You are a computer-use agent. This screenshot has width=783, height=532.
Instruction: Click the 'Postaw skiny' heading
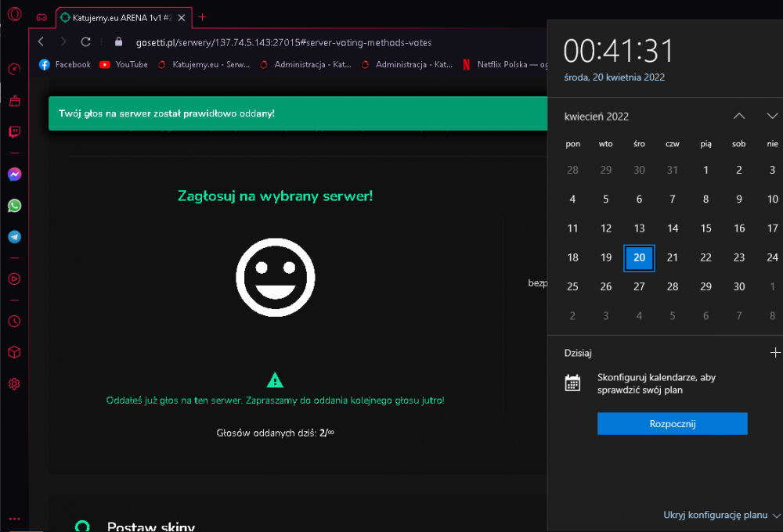click(x=151, y=527)
